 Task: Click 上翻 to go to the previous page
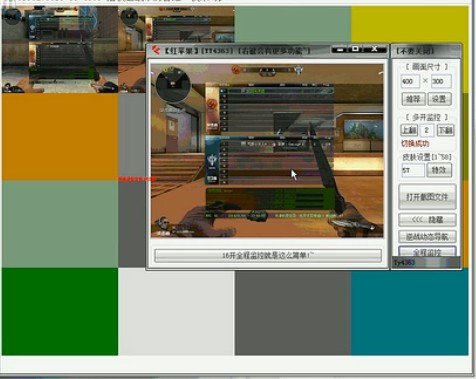409,130
